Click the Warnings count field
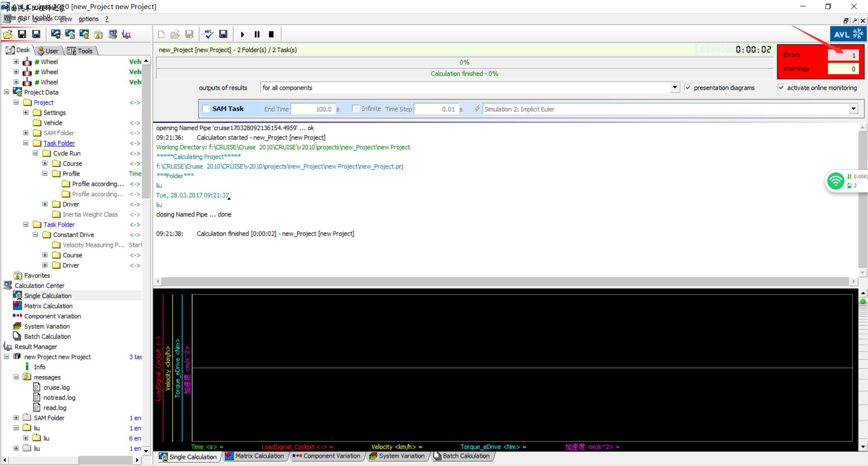The width and height of the screenshot is (868, 466). coord(843,69)
